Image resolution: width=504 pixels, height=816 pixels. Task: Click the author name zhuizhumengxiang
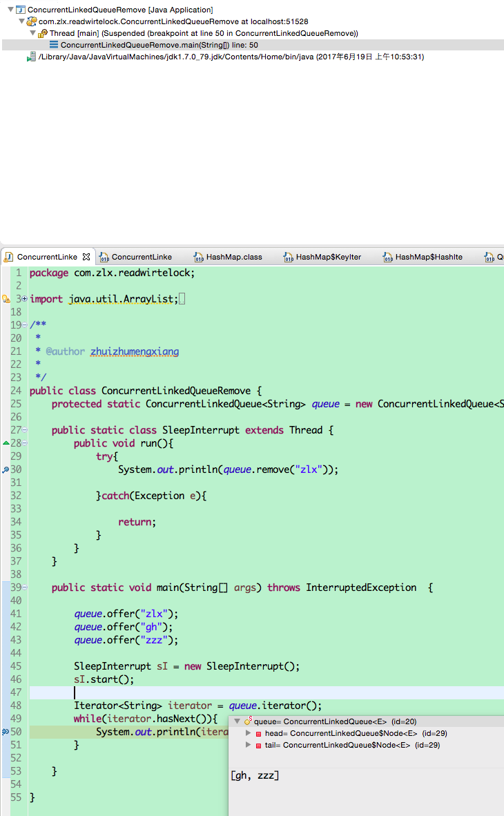point(135,351)
